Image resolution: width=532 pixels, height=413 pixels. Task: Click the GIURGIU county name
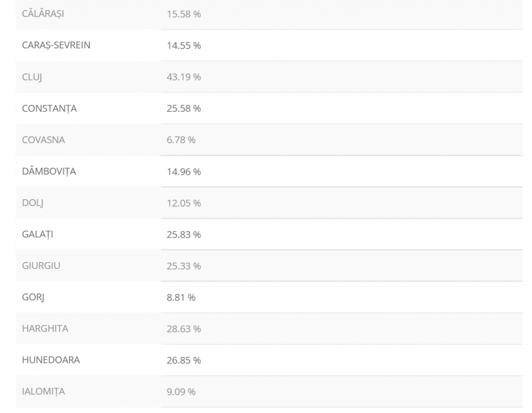tap(42, 266)
